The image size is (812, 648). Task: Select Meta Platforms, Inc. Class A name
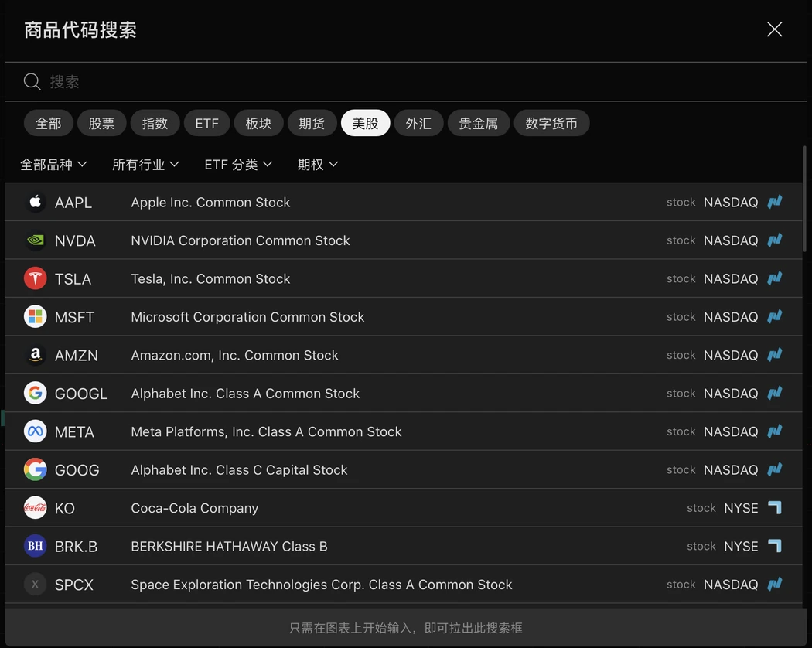coord(266,431)
